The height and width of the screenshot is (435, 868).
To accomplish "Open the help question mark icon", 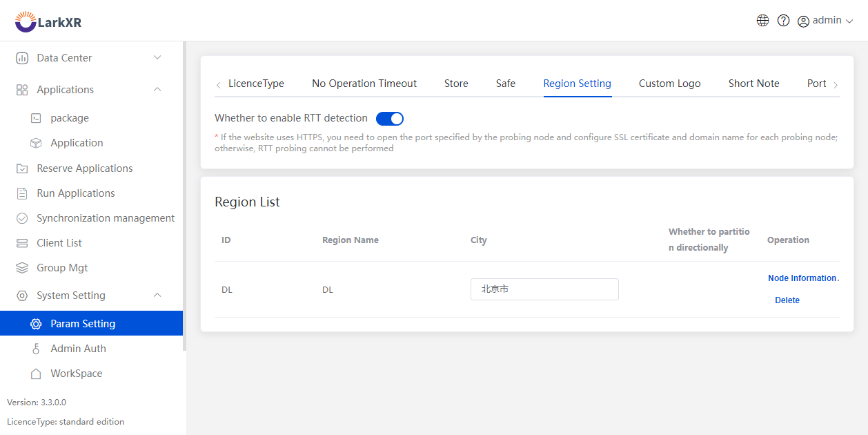I will tap(783, 21).
